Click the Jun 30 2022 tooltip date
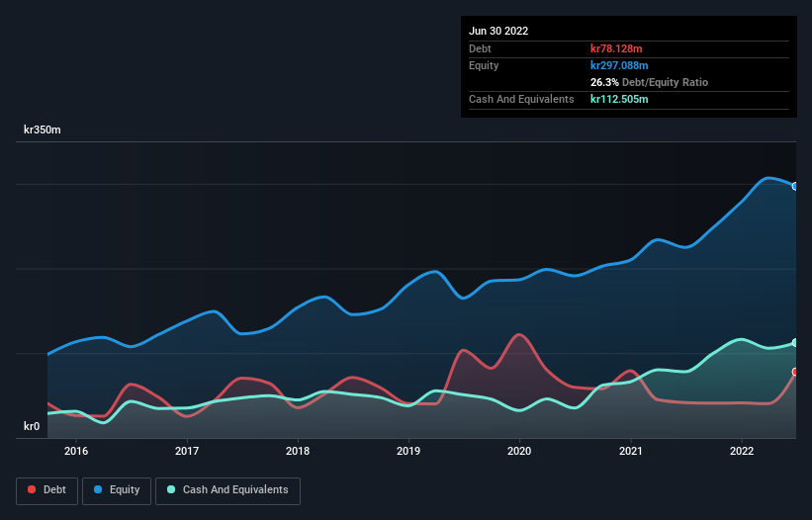Screen dimensions: 812x520 coord(498,31)
